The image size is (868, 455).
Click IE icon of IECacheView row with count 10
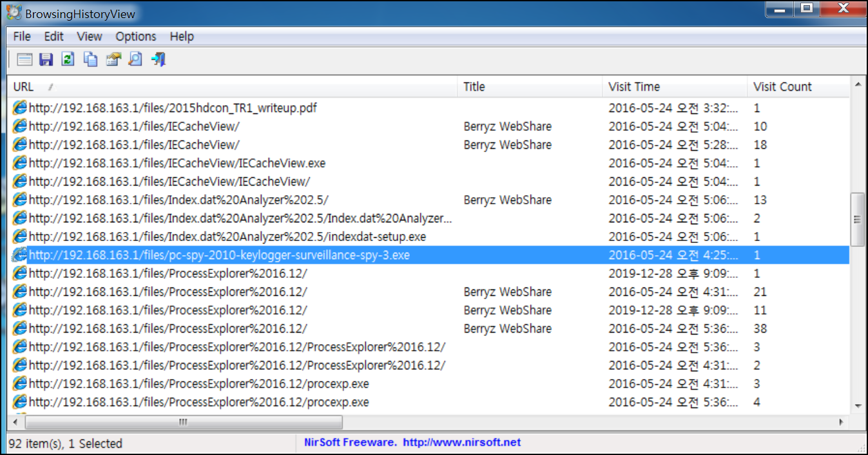click(21, 126)
